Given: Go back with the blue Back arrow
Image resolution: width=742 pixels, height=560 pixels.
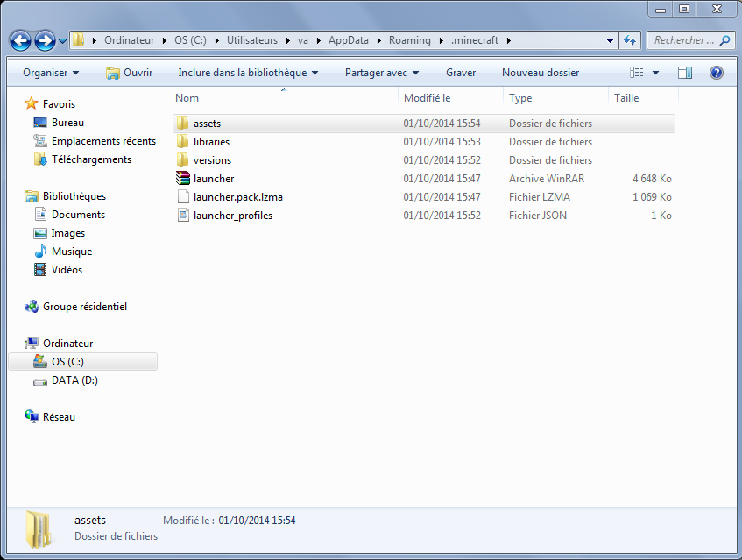Looking at the screenshot, I should click(x=20, y=40).
